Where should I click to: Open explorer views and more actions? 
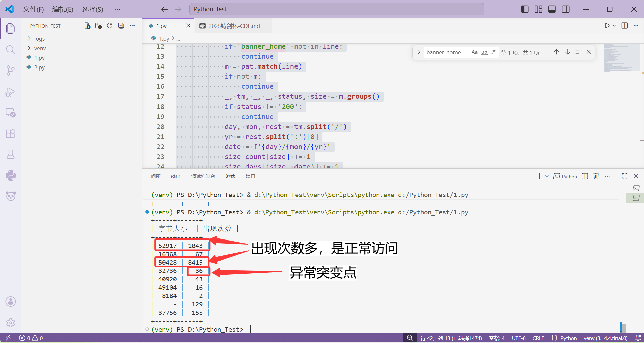pos(132,26)
